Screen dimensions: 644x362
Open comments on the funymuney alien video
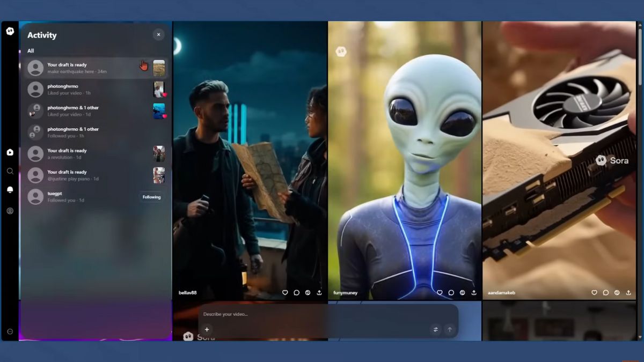(451, 293)
